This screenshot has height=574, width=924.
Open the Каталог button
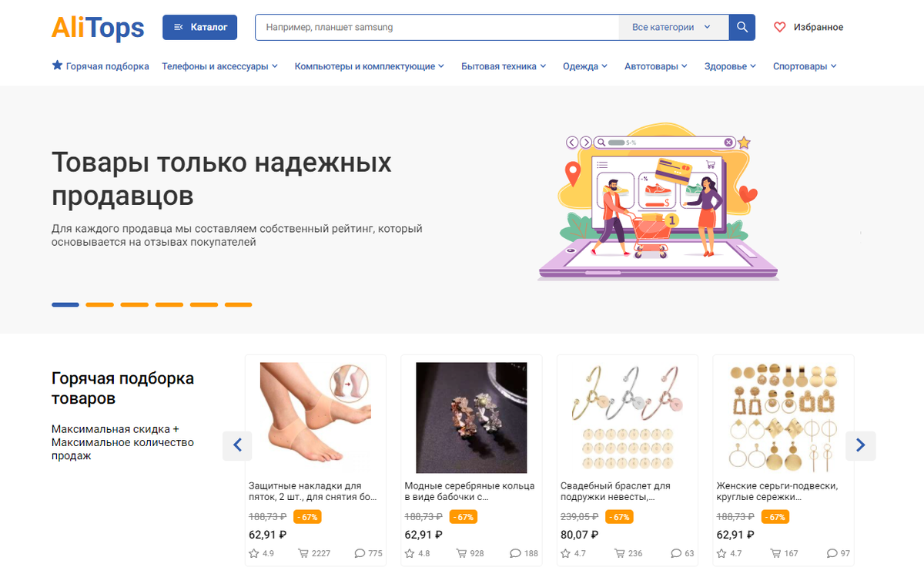pos(200,27)
